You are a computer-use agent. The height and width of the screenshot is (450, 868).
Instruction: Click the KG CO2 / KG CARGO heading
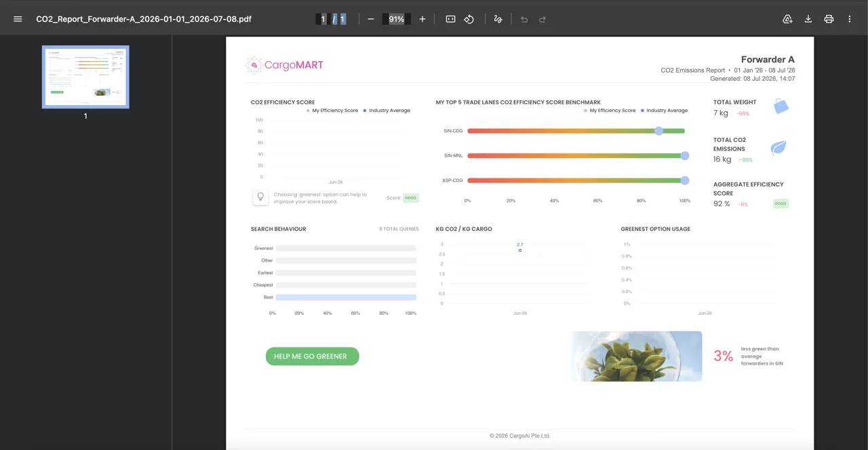coord(464,229)
